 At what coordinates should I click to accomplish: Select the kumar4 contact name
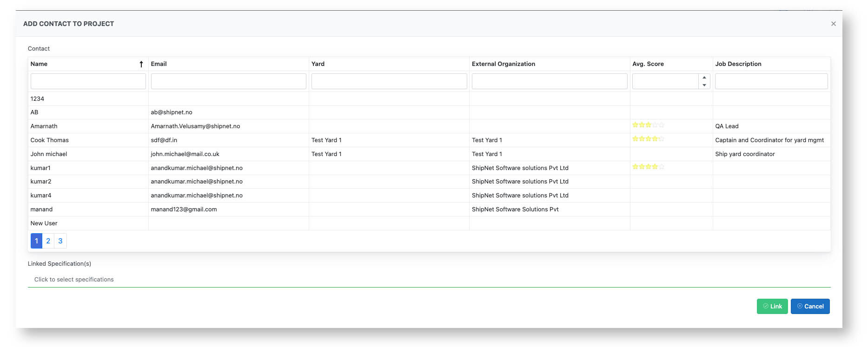pos(41,196)
